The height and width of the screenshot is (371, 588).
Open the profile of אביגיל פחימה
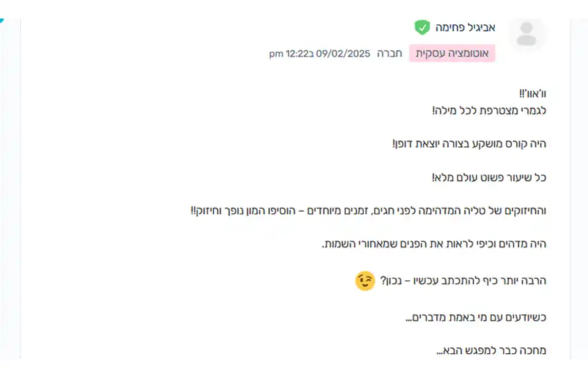pyautogui.click(x=465, y=27)
